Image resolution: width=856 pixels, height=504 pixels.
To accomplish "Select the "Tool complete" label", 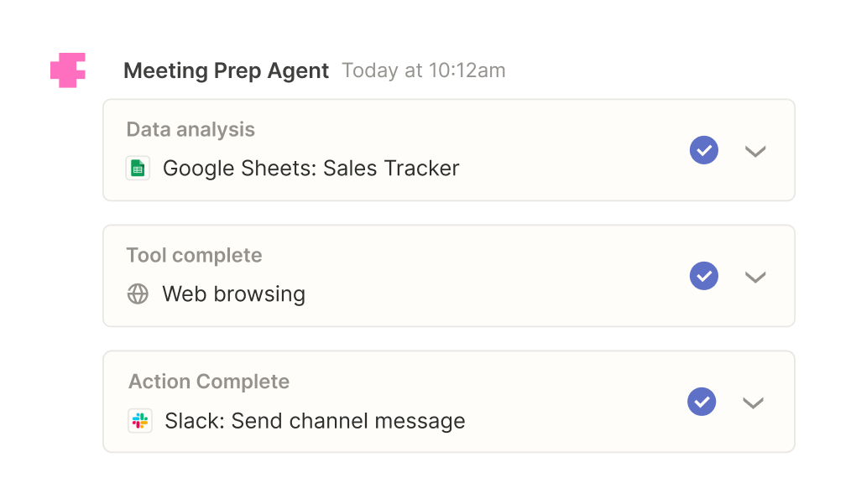I will [x=194, y=256].
